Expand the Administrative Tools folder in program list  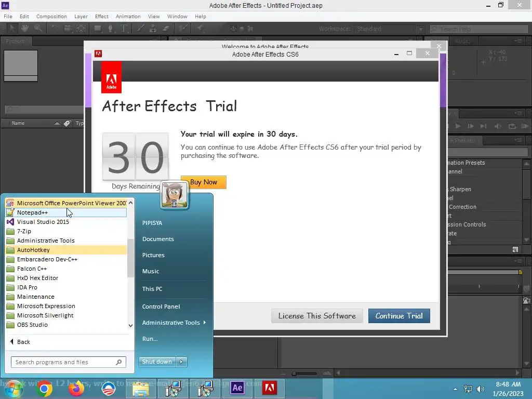click(66, 241)
